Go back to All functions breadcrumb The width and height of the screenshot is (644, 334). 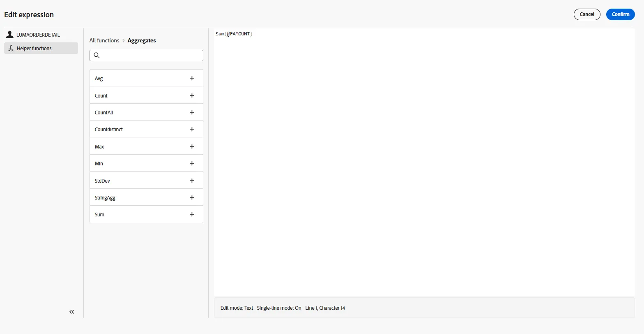coord(104,40)
